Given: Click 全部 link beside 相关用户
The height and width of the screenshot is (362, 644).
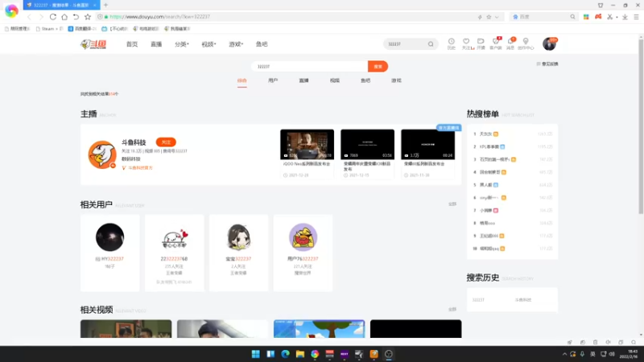Looking at the screenshot, I should (452, 204).
